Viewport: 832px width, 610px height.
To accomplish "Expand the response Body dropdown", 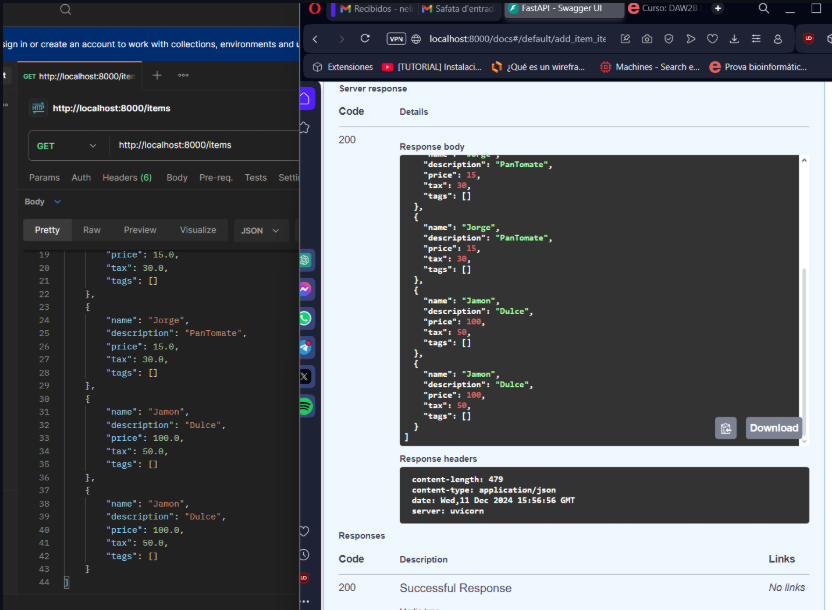I will tap(42, 202).
